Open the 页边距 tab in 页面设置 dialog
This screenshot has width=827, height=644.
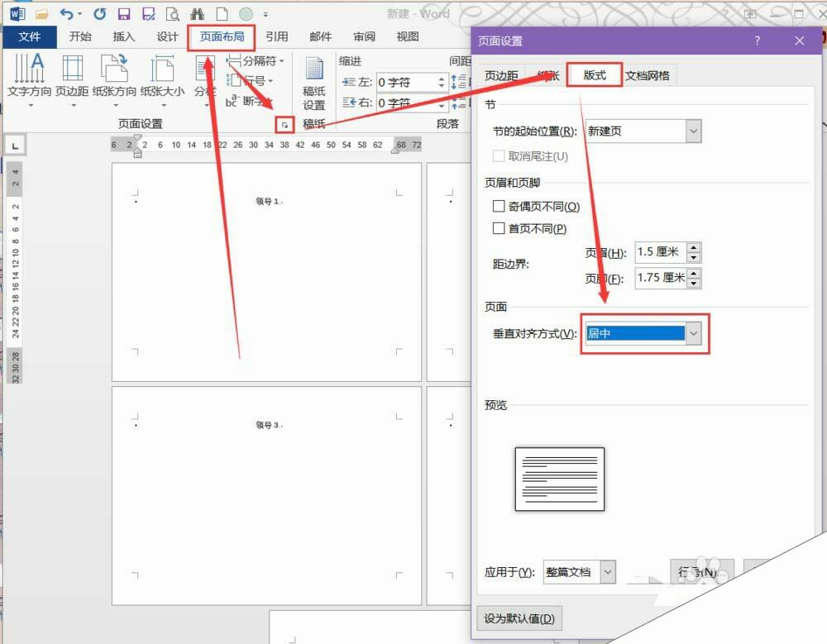pos(501,75)
